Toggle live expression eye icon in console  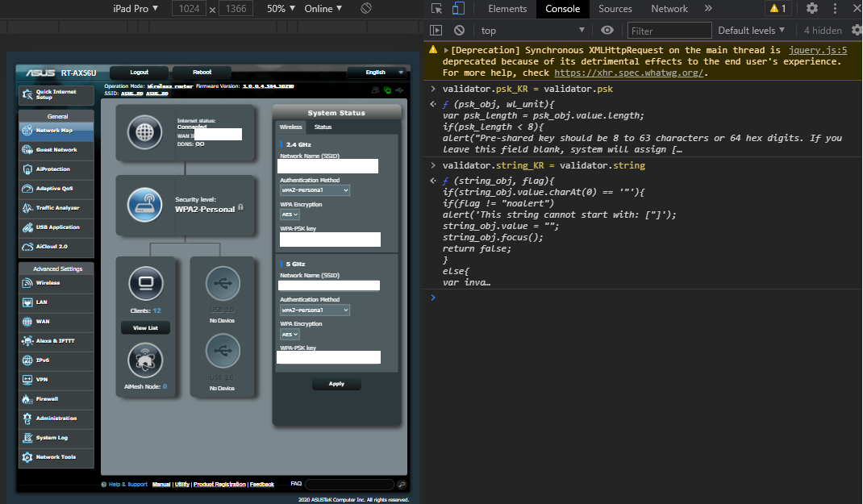click(x=607, y=31)
